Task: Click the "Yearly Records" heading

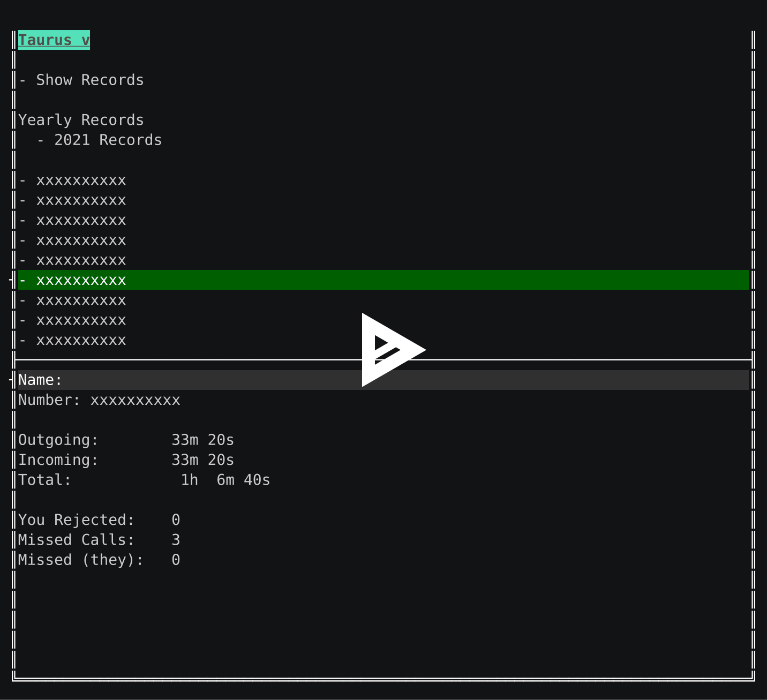Action: pyautogui.click(x=81, y=120)
